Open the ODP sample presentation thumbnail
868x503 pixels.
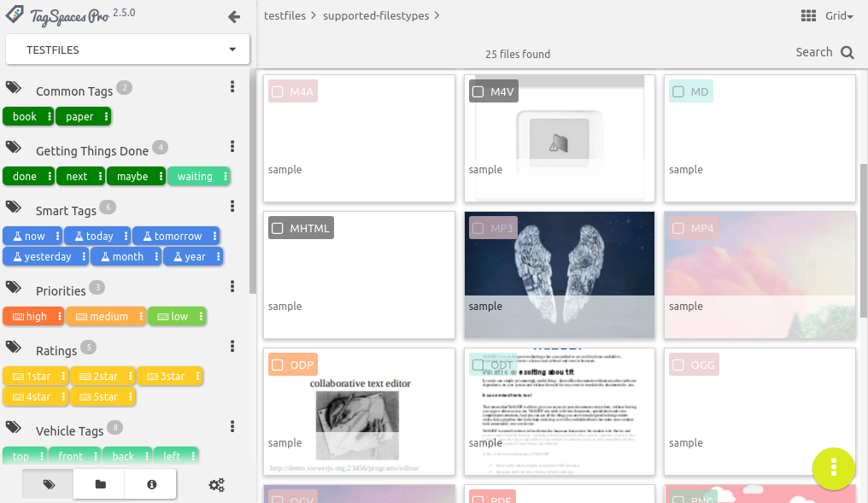359,411
